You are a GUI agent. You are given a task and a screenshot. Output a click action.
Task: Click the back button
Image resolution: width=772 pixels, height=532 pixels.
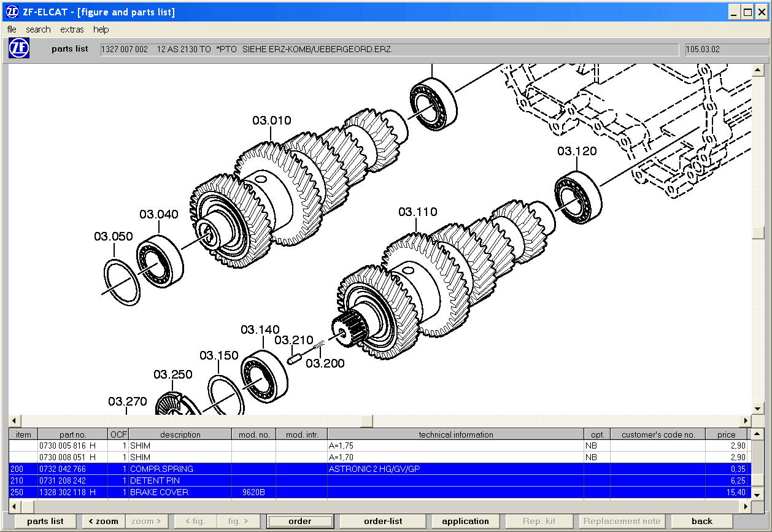702,522
